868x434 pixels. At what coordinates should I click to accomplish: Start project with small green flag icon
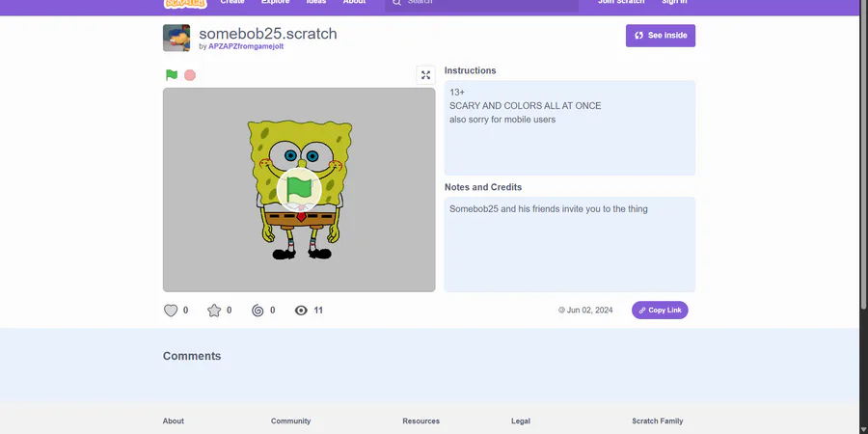(172, 74)
